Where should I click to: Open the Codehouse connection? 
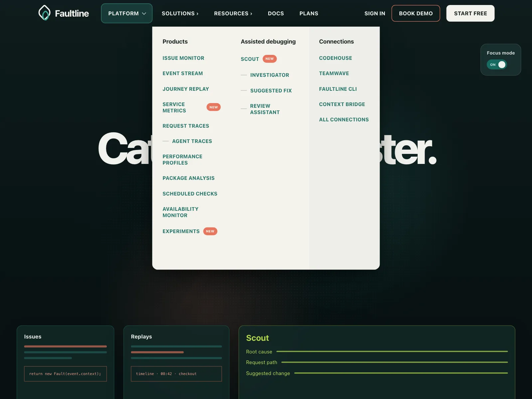tap(335, 58)
